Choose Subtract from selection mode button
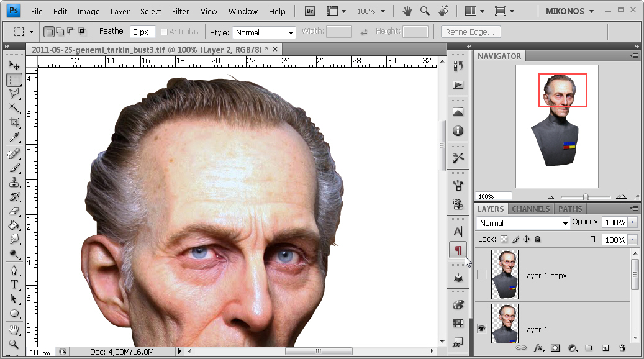Image resolution: width=644 pixels, height=359 pixels. (71, 32)
